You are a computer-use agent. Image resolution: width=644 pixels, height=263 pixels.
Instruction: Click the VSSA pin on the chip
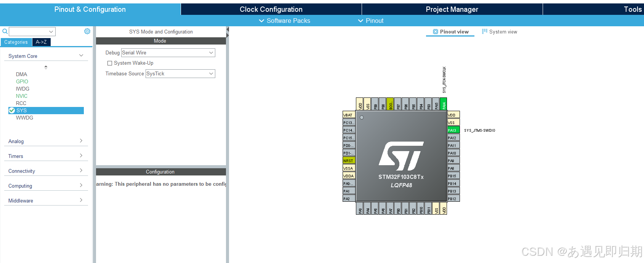349,168
